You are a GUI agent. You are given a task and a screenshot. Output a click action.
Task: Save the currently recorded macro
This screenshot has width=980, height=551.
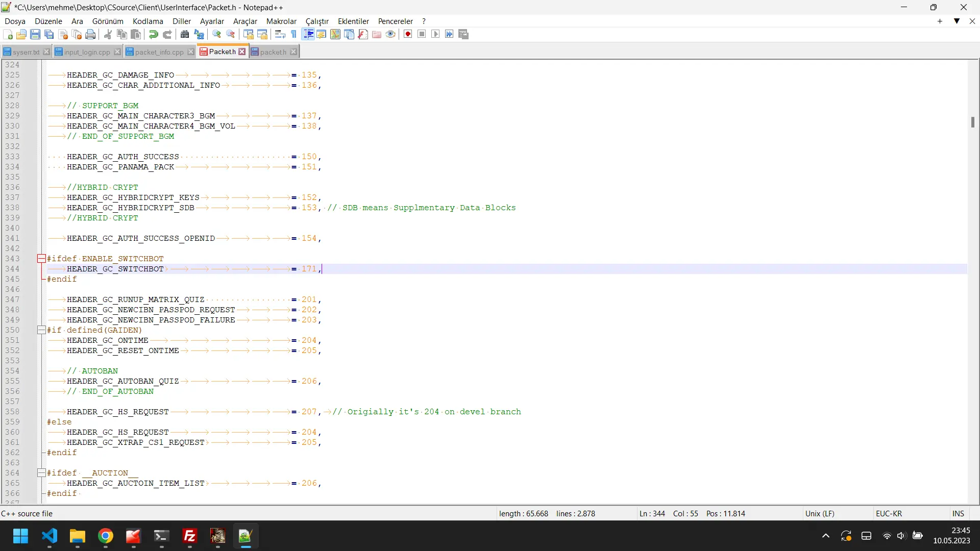tap(463, 34)
